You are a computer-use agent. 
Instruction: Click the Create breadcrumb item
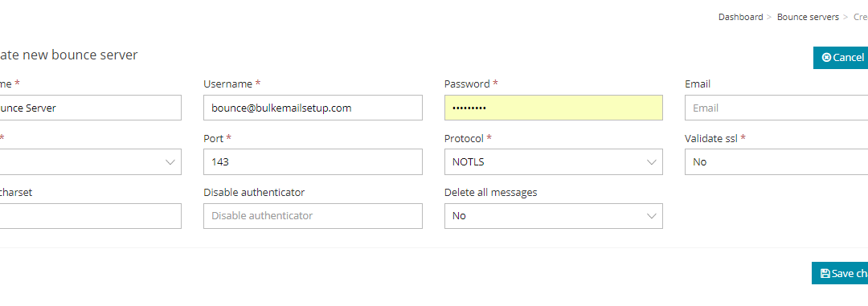pos(860,17)
